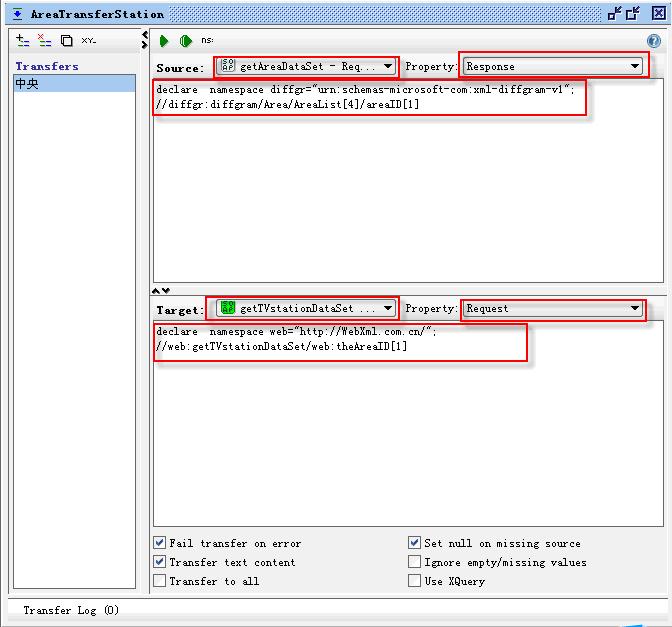Toggle Fail transfer on error checkbox
Viewport: 672px width, 627px height.
(159, 543)
